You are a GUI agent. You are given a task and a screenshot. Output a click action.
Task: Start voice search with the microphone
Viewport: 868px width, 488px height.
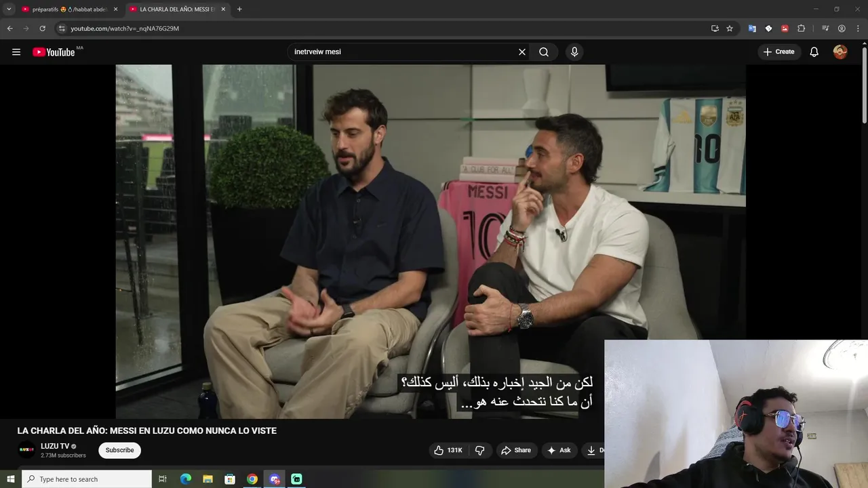pyautogui.click(x=574, y=52)
